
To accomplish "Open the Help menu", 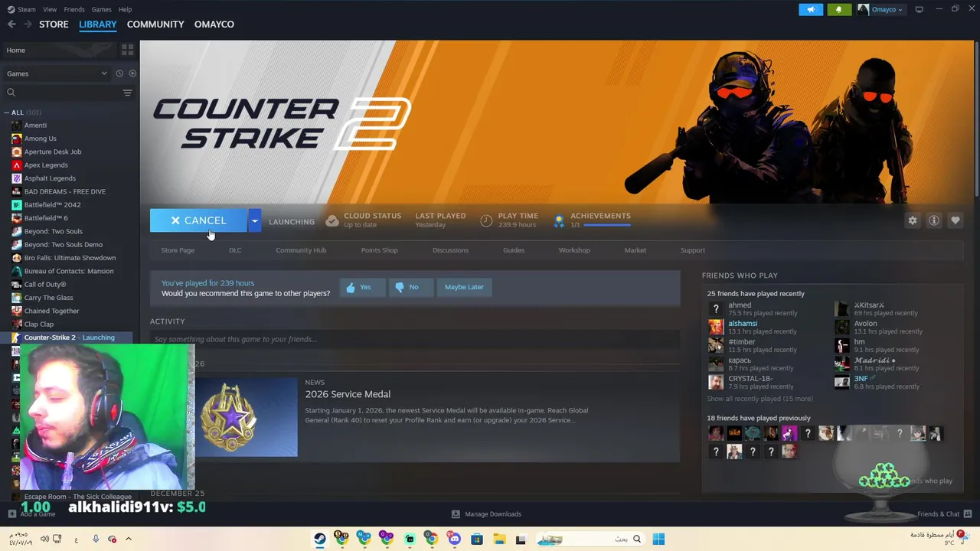I will coord(126,9).
